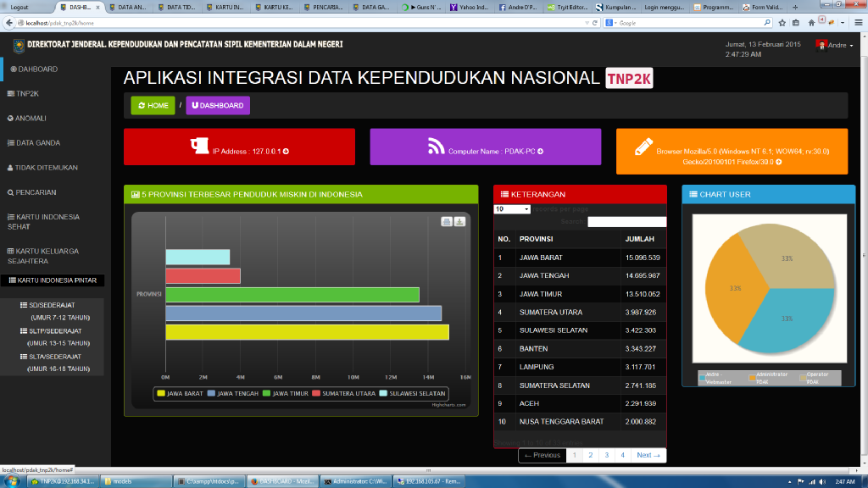This screenshot has height=488, width=868.
Task: Toggle Administrator PDAK in pie legend
Action: pos(770,378)
